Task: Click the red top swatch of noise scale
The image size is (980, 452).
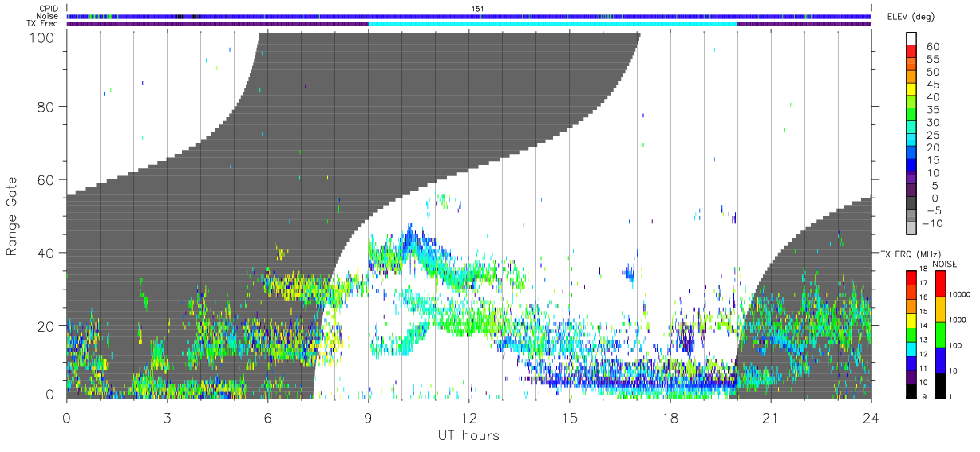Action: coord(940,283)
